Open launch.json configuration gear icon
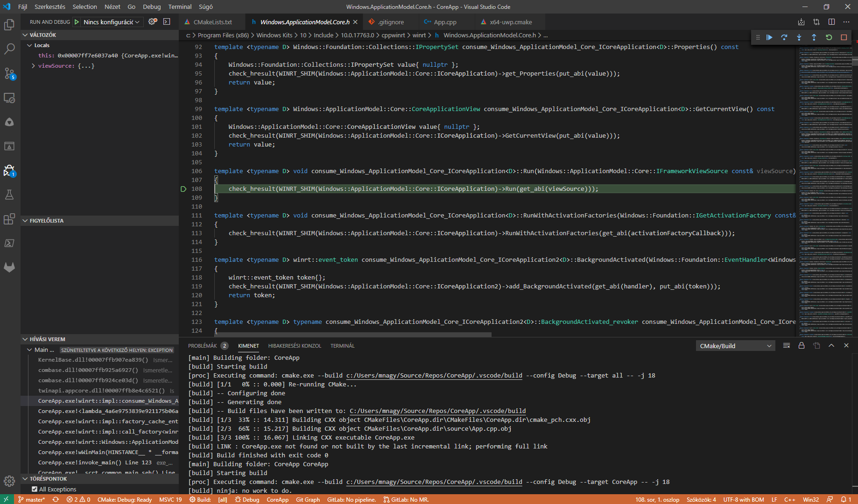This screenshot has height=504, width=858. pyautogui.click(x=153, y=22)
